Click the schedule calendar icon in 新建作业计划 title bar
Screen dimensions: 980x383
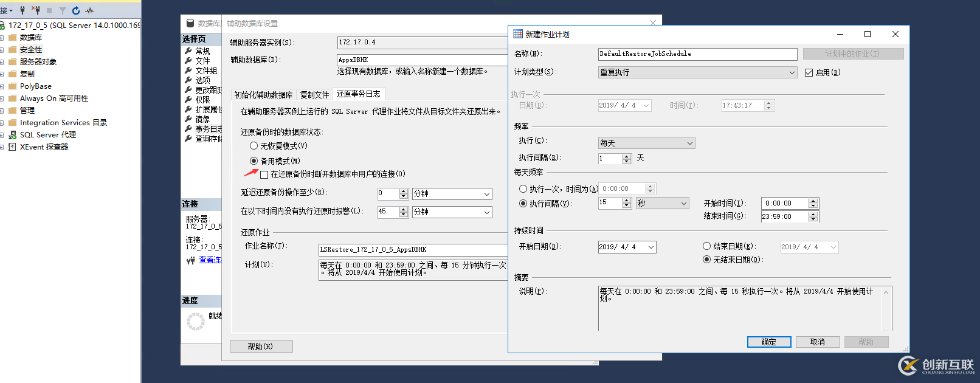click(x=518, y=34)
